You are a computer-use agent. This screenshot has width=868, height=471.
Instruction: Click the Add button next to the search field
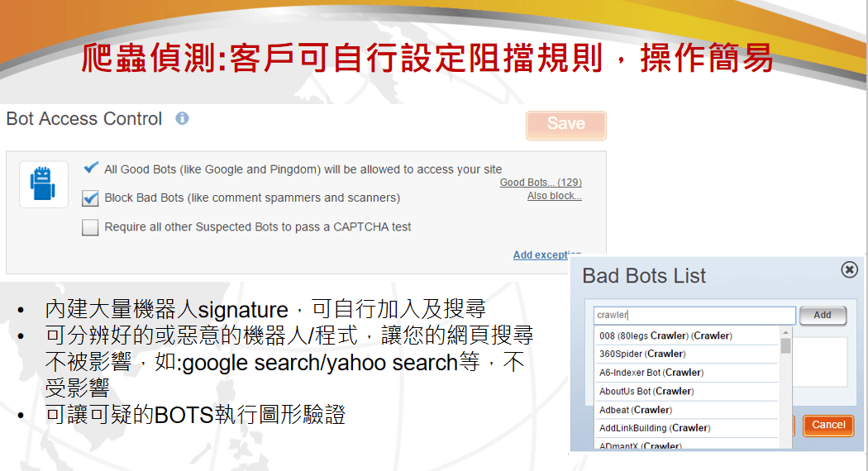(823, 315)
